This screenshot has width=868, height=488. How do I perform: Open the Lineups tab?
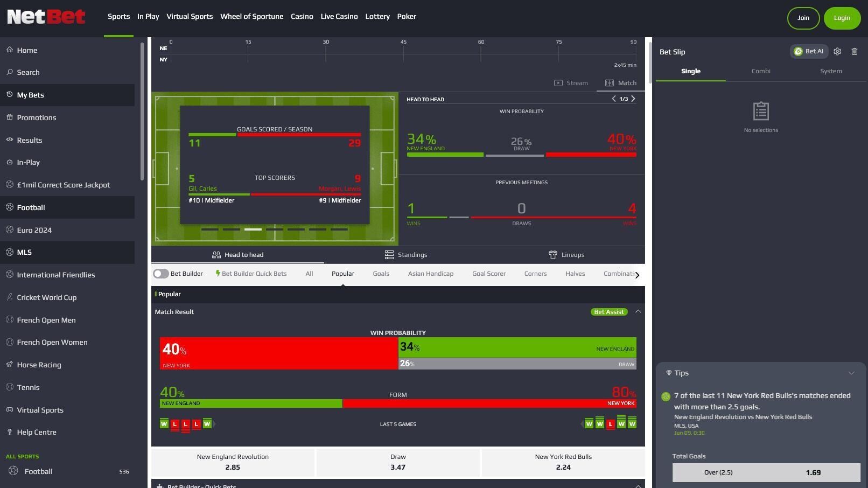[566, 255]
